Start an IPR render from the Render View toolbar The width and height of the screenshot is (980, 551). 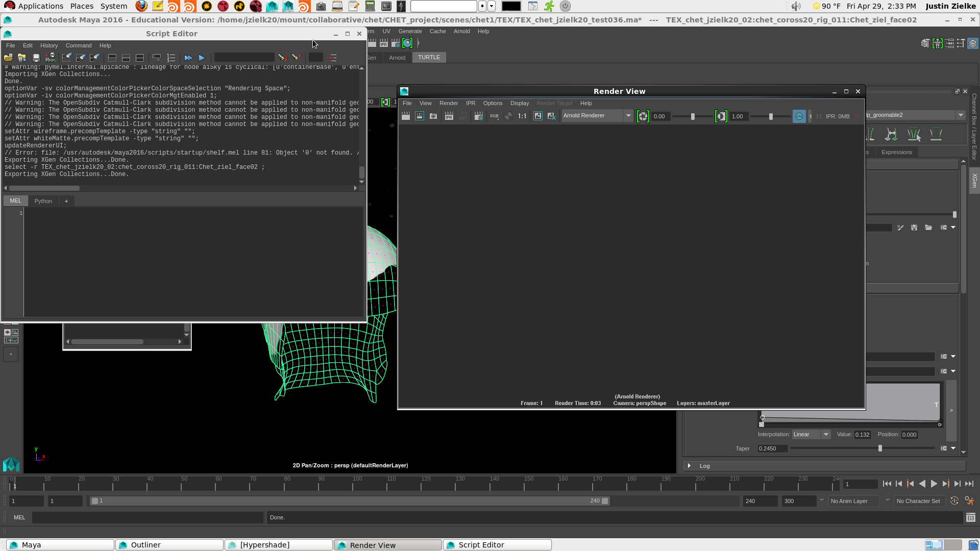(449, 116)
